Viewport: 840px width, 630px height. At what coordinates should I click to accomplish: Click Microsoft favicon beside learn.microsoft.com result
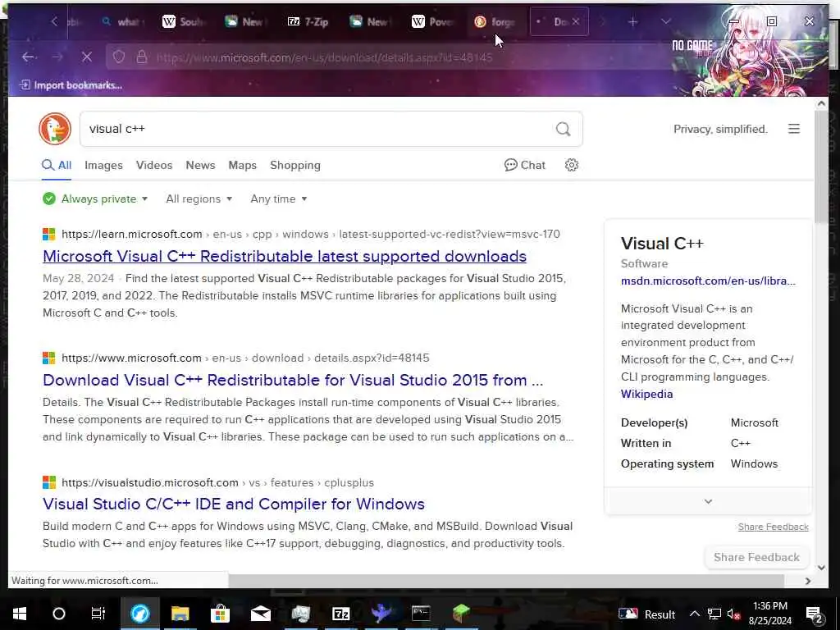click(x=48, y=234)
